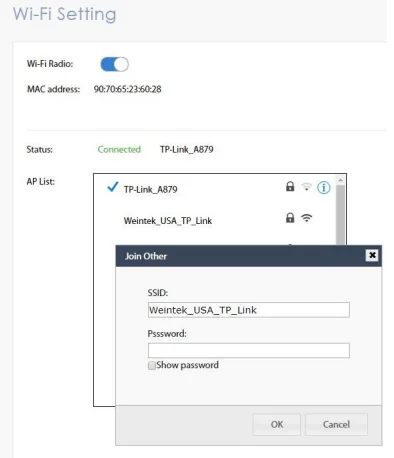Click the lock icon next to Weintek_USA_TP_Link

[x=290, y=218]
